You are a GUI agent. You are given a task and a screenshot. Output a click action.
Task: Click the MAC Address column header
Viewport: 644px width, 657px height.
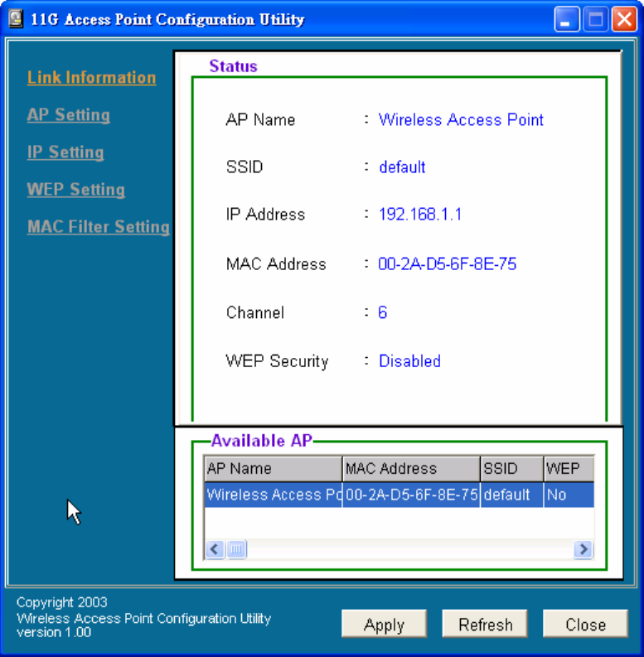(x=411, y=468)
